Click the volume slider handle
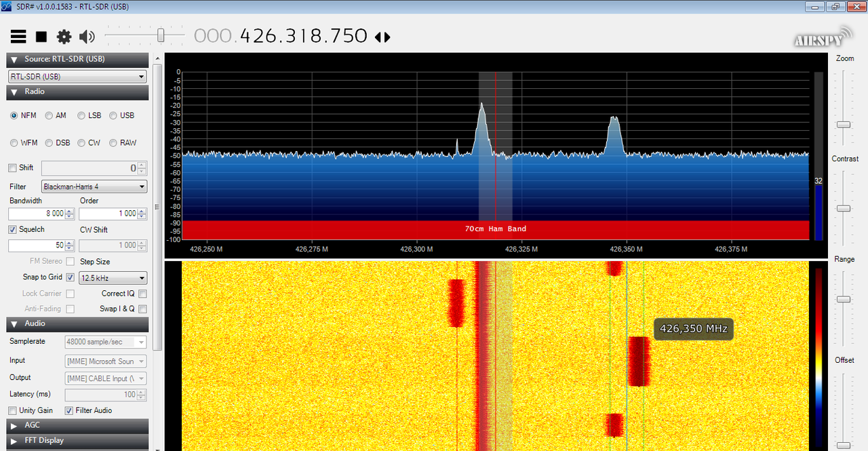The height and width of the screenshot is (451, 868). (x=161, y=35)
